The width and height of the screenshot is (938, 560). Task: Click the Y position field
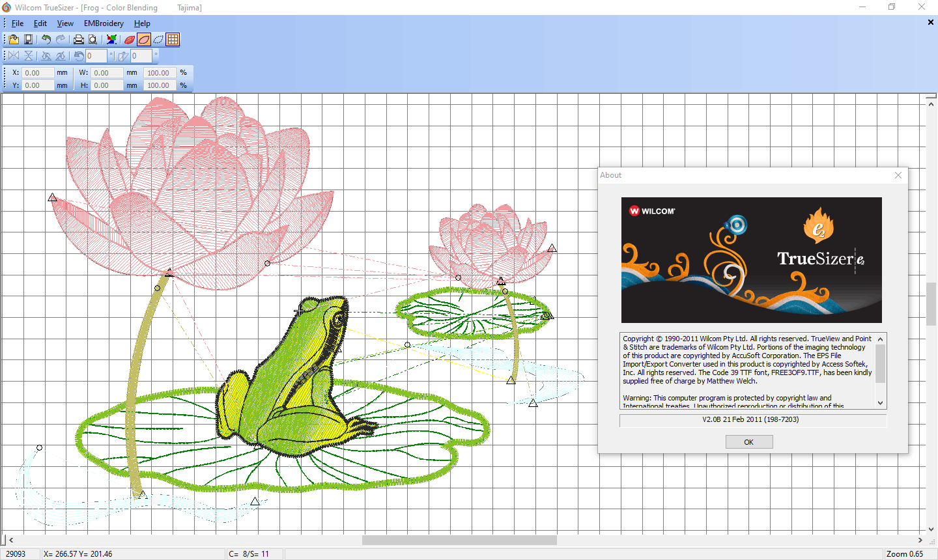(x=38, y=85)
